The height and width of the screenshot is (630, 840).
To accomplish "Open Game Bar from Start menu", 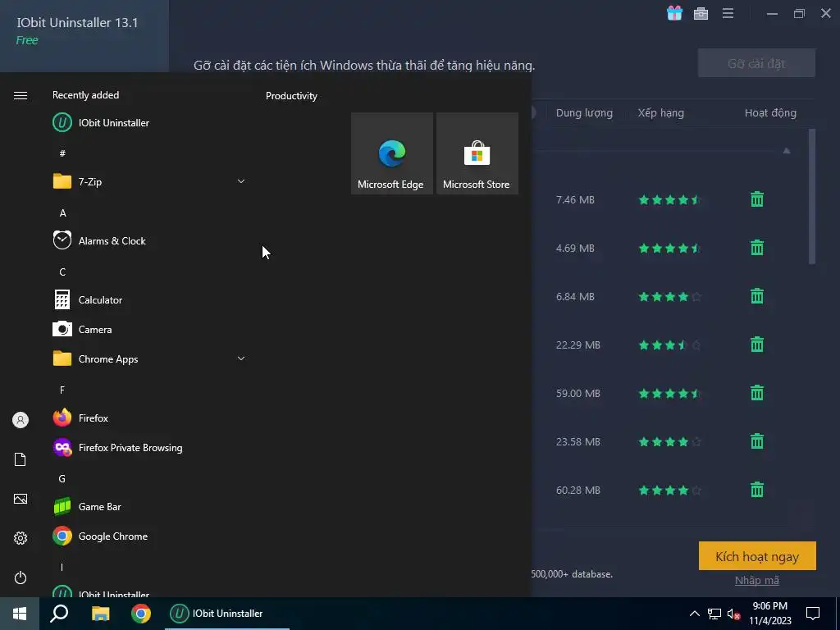I will pos(149,507).
